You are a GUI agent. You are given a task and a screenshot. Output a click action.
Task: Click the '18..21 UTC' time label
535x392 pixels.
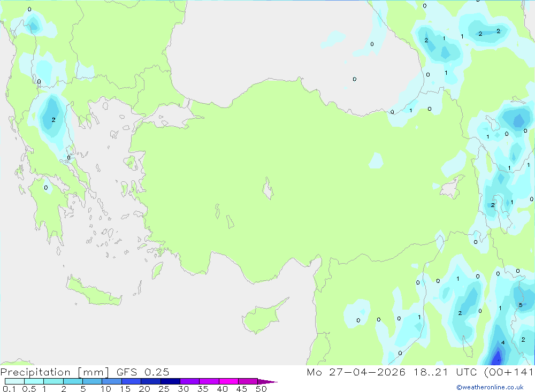[x=445, y=372]
